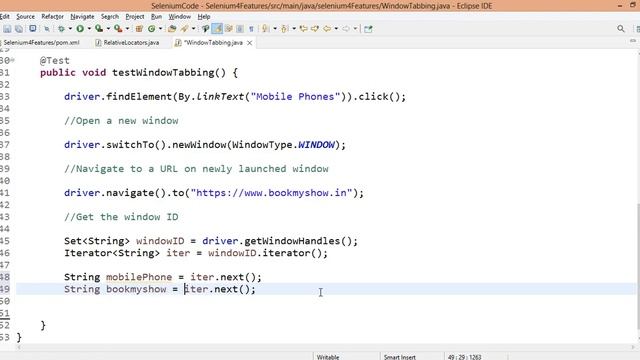Open the External Tools dropdown arrow

(127, 29)
